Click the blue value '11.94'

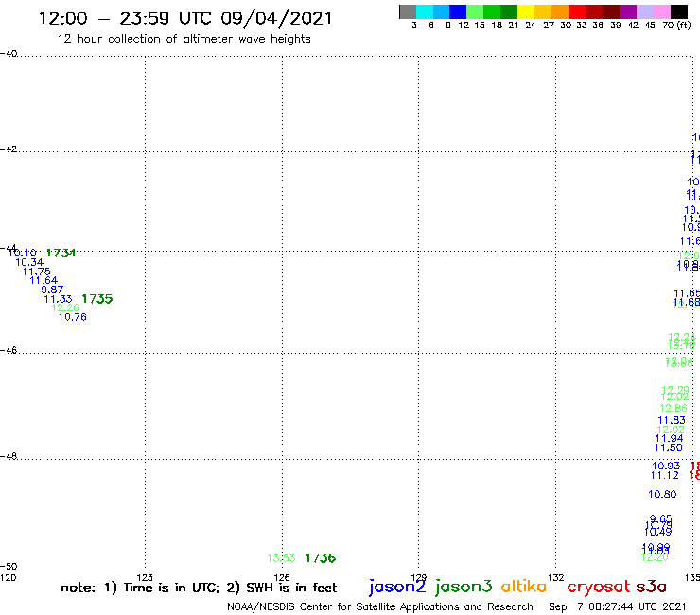[x=669, y=439]
